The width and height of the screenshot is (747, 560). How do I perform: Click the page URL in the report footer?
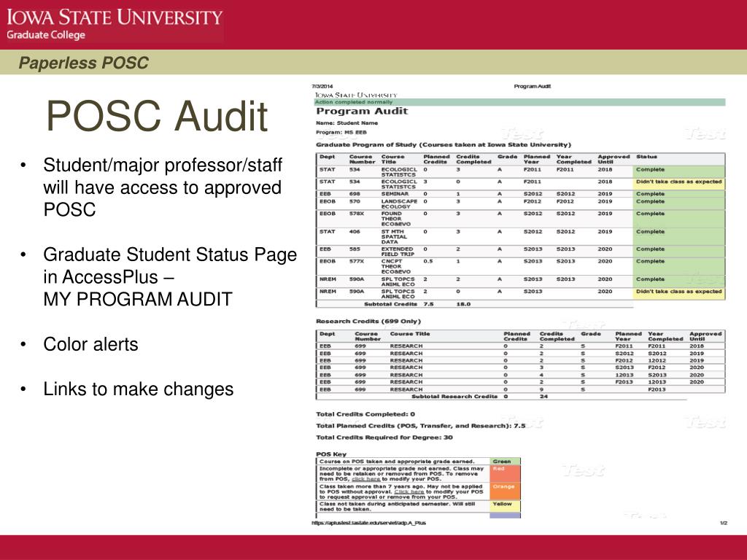click(368, 523)
